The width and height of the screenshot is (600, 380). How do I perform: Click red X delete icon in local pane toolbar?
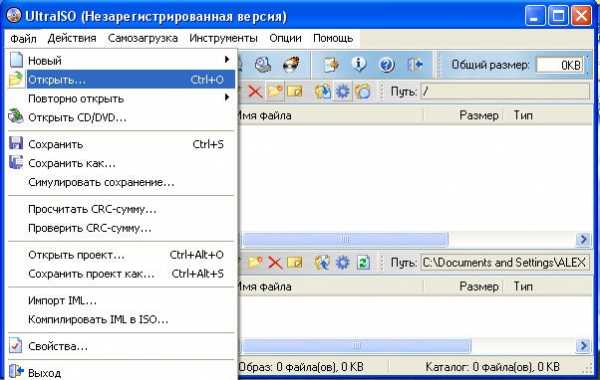[275, 263]
